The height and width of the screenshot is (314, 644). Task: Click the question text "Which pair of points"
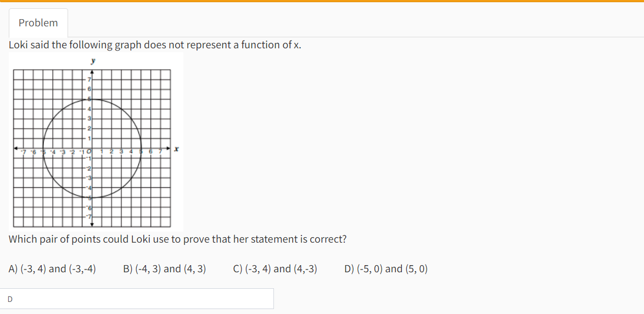[x=177, y=239]
